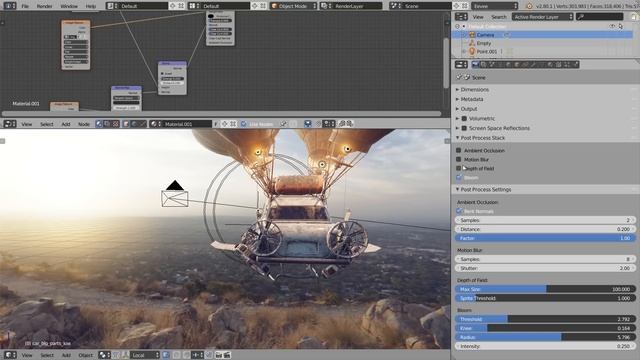The image size is (640, 360).
Task: Open the Active Render Layer display dropdown
Action: [542, 17]
